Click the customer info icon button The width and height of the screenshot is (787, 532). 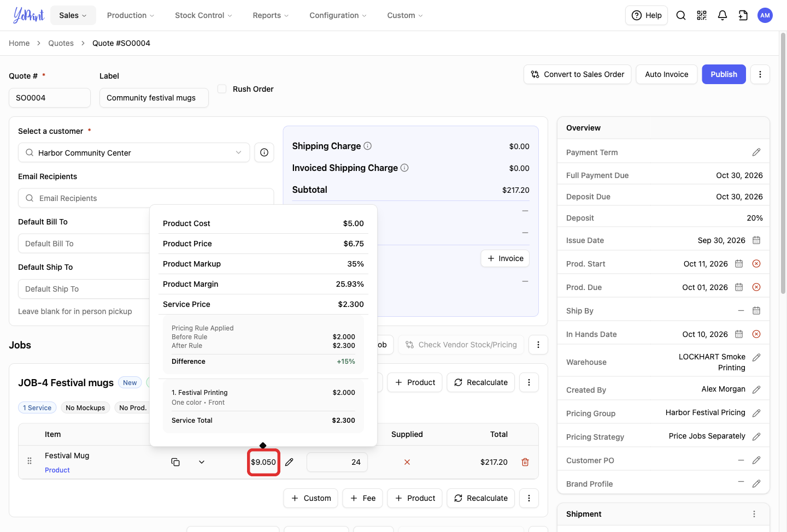[x=264, y=152]
